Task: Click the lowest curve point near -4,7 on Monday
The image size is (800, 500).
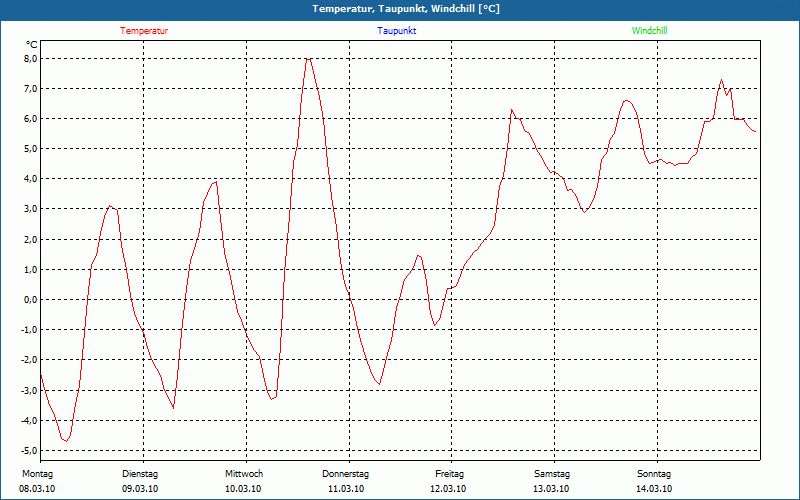Action: coord(66,441)
